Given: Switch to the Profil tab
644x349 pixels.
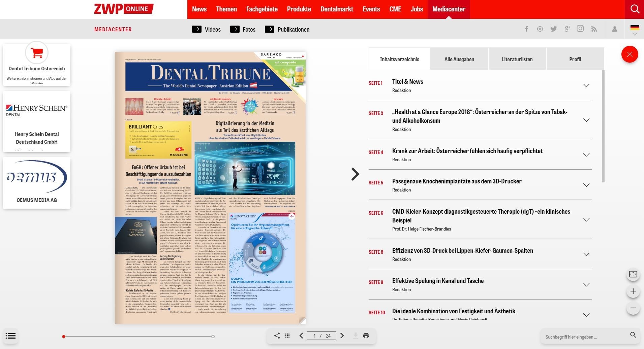Looking at the screenshot, I should pos(575,59).
